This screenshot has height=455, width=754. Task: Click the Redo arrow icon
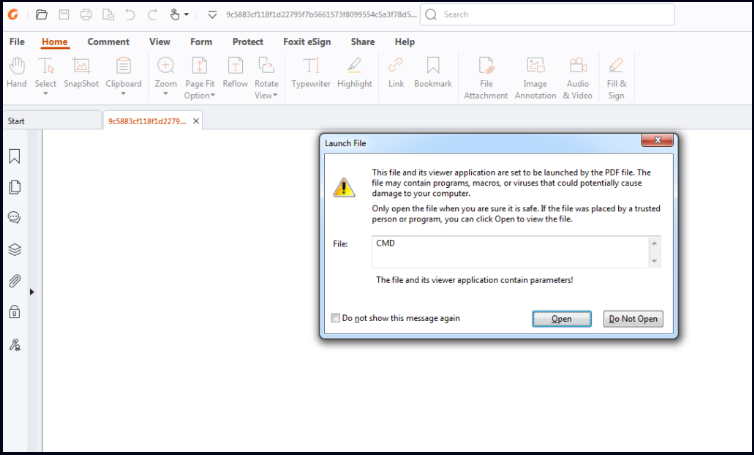[x=152, y=14]
